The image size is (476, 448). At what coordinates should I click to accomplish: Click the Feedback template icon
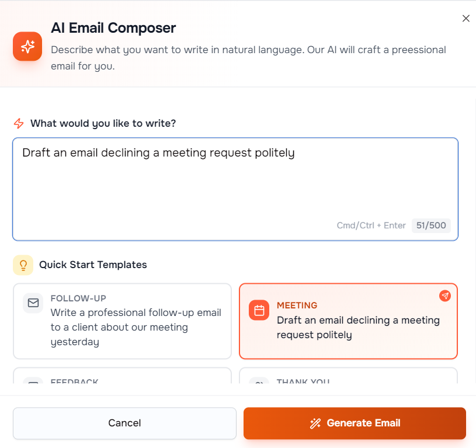[x=33, y=381]
